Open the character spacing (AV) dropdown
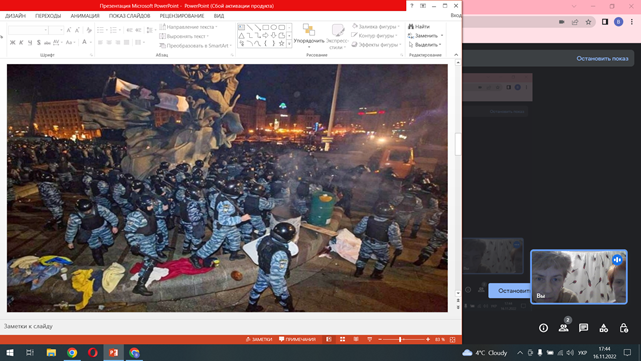 (x=57, y=42)
